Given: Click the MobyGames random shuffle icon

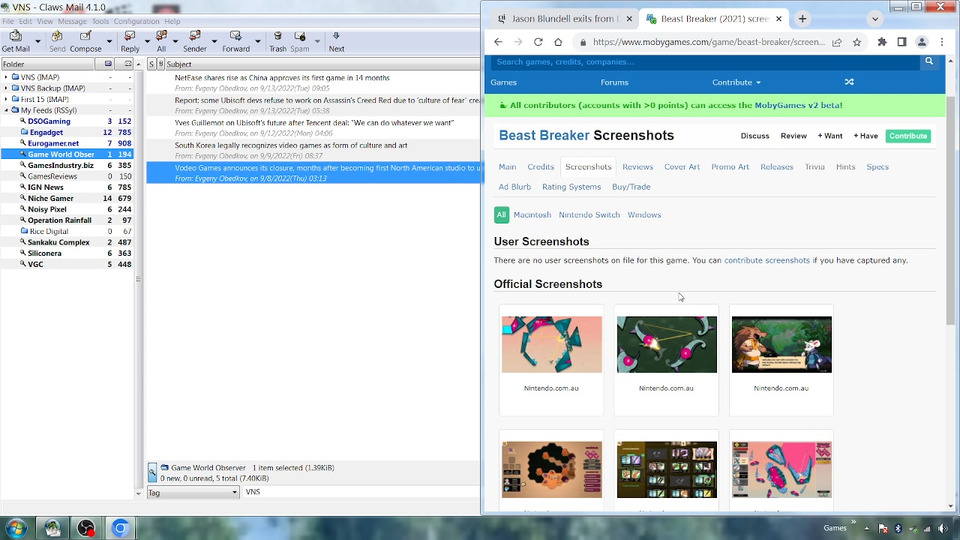Looking at the screenshot, I should coord(849,82).
